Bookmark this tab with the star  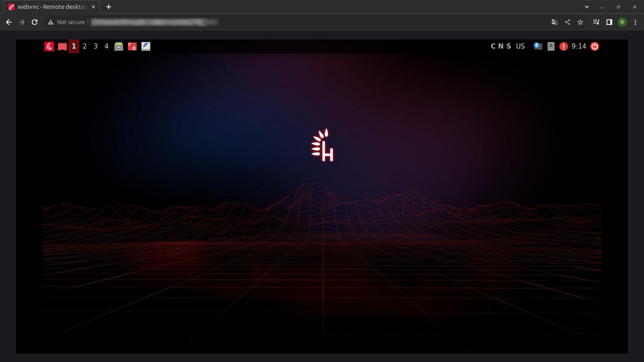(580, 22)
